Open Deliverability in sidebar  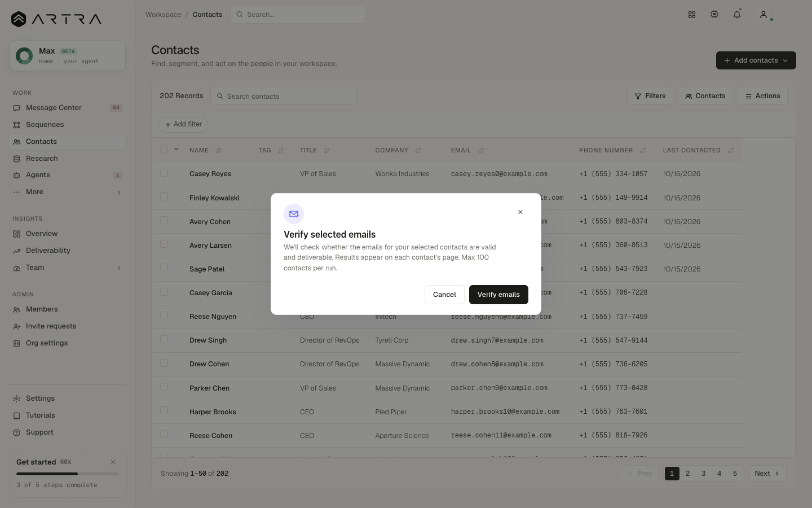67,251
